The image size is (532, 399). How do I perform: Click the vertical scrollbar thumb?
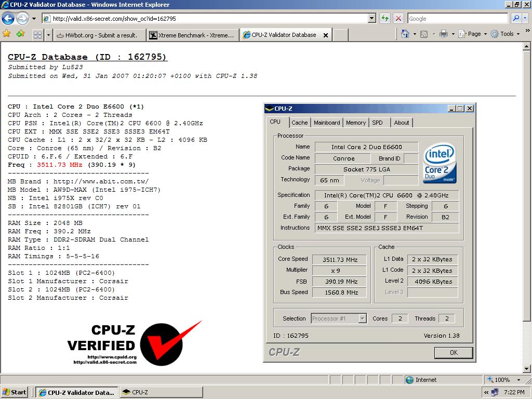coord(527,186)
